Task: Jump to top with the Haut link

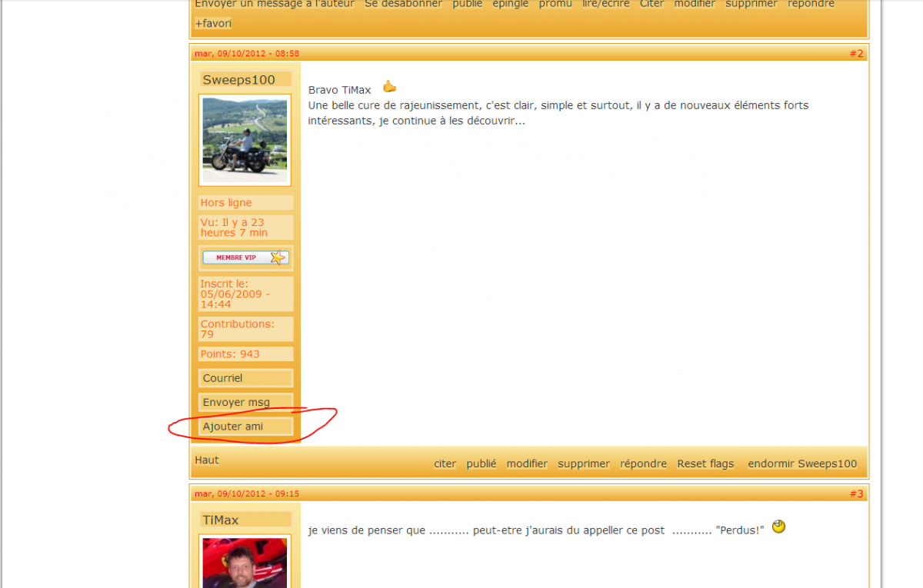Action: (207, 460)
